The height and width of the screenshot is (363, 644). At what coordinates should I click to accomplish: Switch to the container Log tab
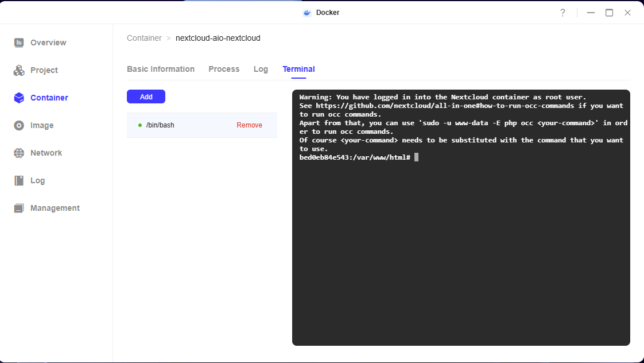tap(261, 69)
